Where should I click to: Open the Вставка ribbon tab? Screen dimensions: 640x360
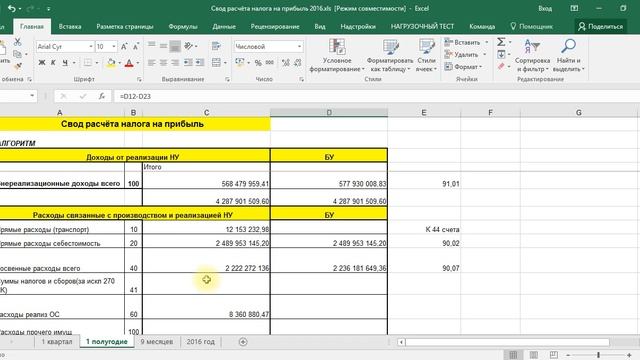pos(70,27)
